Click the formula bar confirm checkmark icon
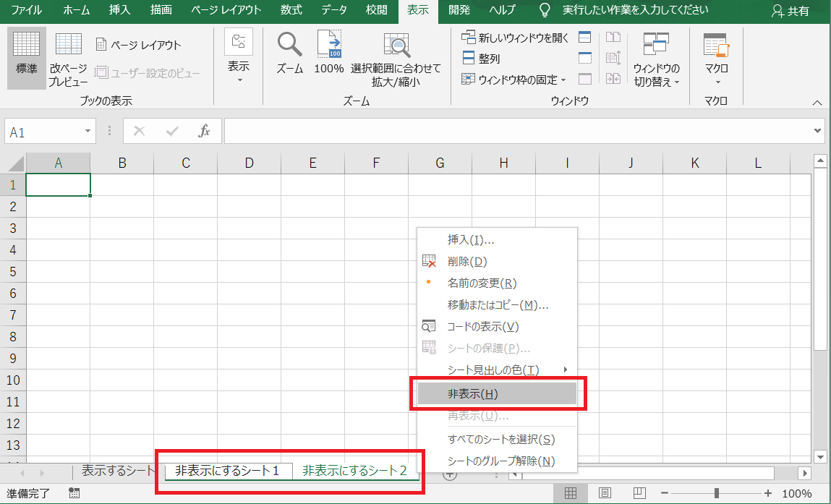The image size is (831, 504). point(172,131)
